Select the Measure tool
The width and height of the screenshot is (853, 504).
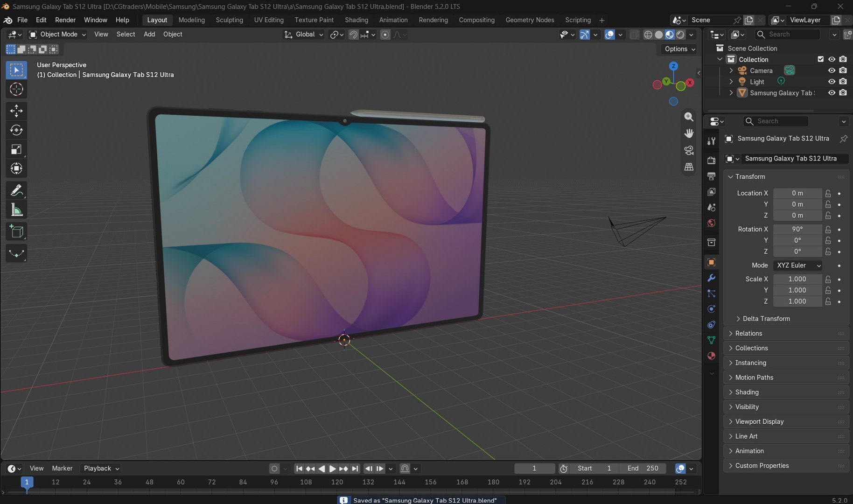[x=16, y=210]
